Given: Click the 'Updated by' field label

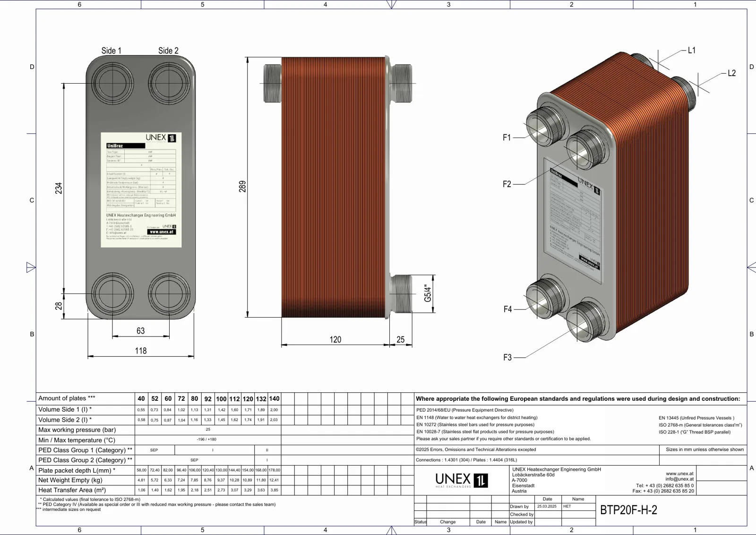Looking at the screenshot, I should point(522,522).
